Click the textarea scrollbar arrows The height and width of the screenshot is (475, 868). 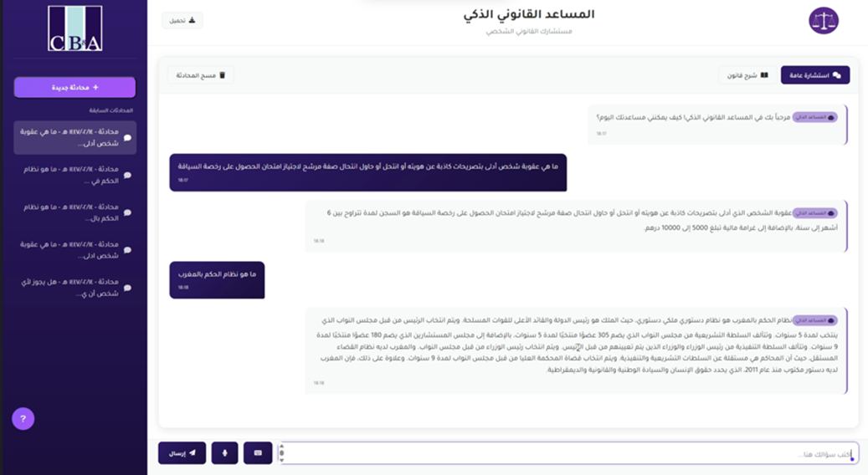[x=282, y=453]
